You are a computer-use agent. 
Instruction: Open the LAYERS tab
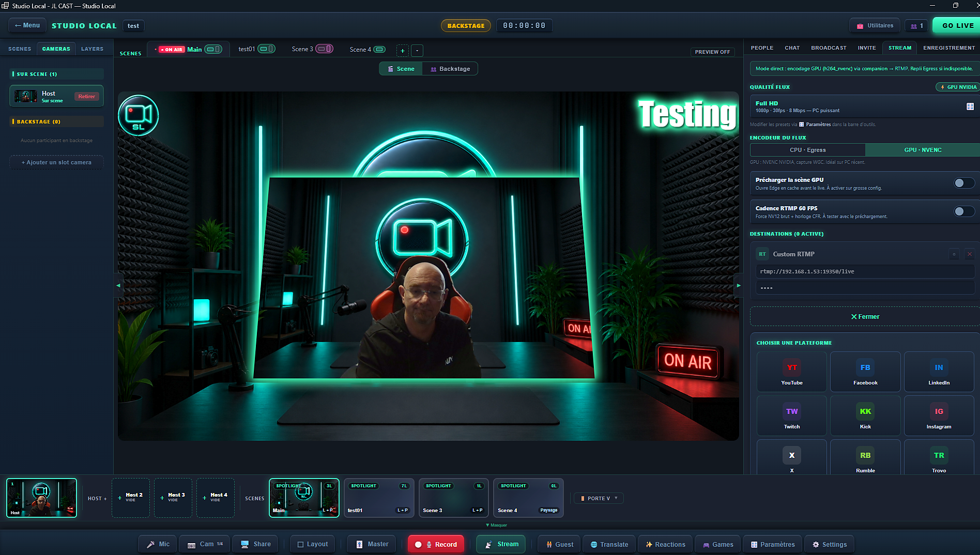(92, 49)
